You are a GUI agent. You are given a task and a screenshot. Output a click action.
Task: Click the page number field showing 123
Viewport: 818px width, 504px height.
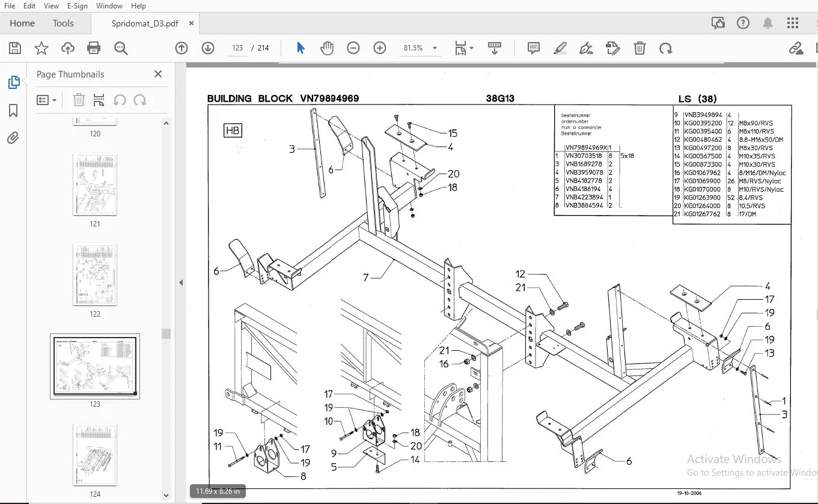[237, 48]
